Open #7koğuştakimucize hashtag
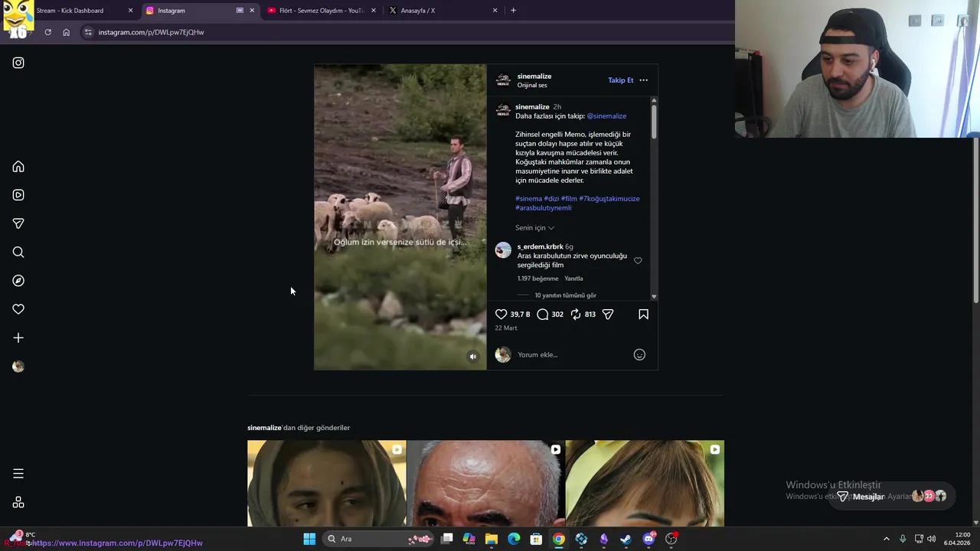Viewport: 980px width, 551px height. [609, 199]
